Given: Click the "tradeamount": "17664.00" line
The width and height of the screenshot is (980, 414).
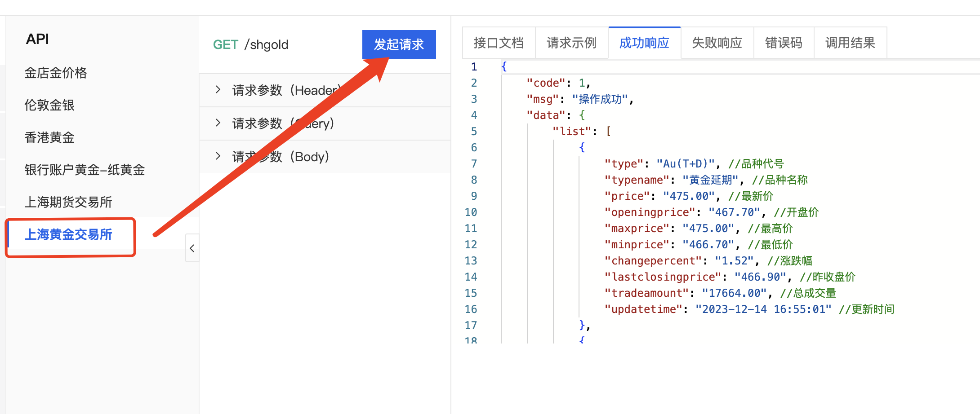Looking at the screenshot, I should 720,293.
